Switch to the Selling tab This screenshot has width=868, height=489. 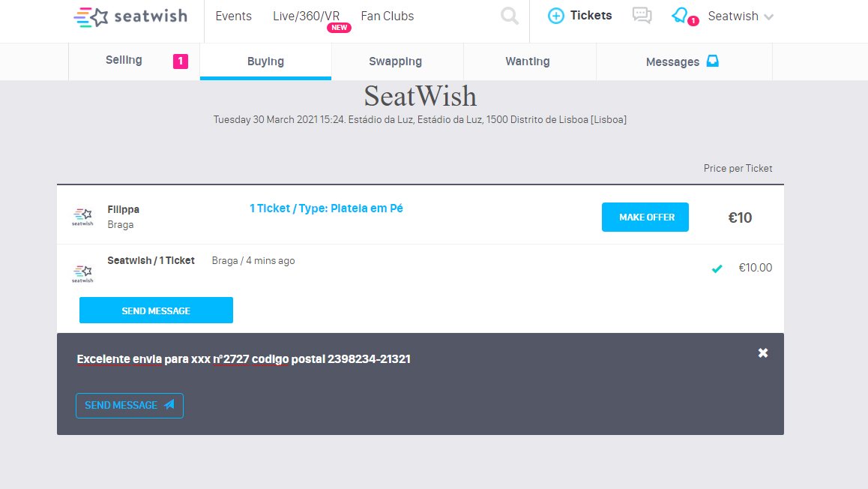124,61
